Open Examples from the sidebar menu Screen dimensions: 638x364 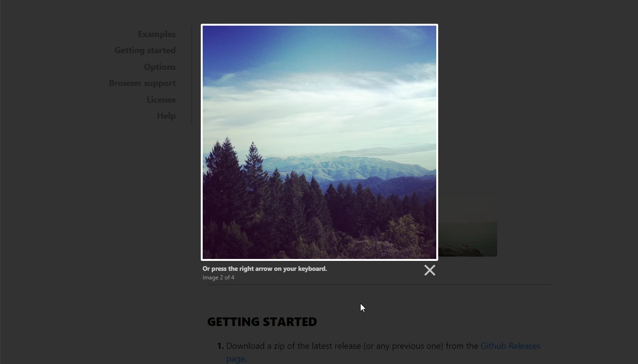[157, 34]
